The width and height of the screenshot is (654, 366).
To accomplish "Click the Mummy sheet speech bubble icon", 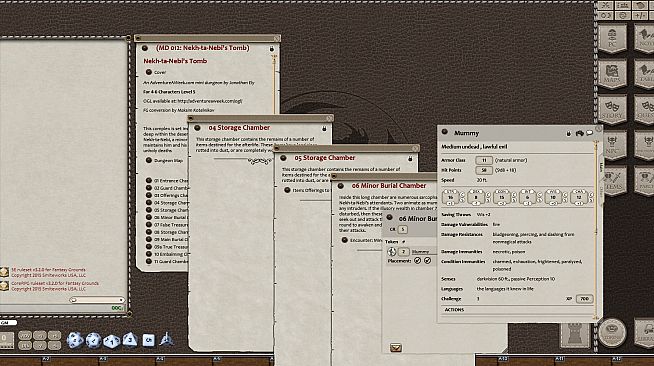I will pos(589,133).
